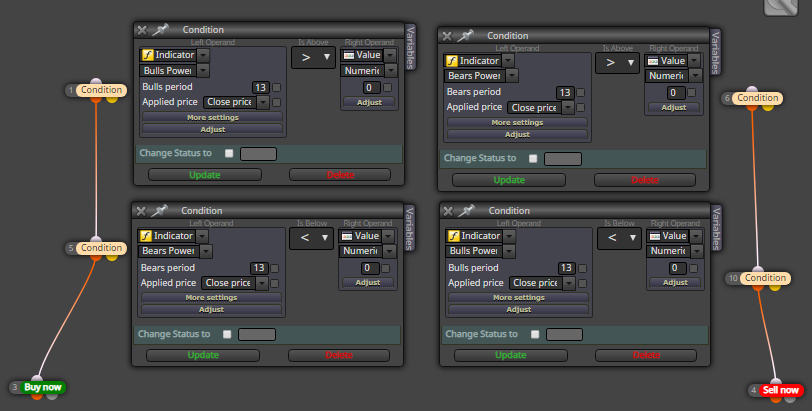Close the Bulls Power Is Above condition panel
The width and height of the screenshot is (812, 411).
point(142,30)
